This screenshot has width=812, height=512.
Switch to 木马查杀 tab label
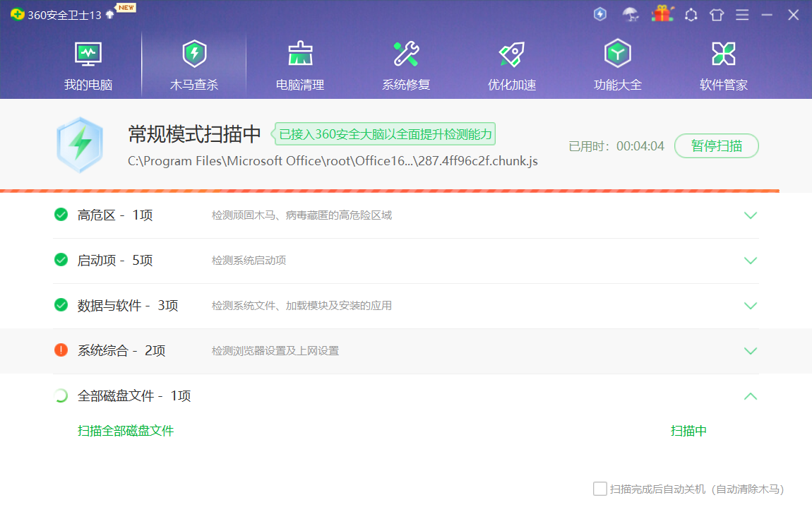tap(194, 85)
